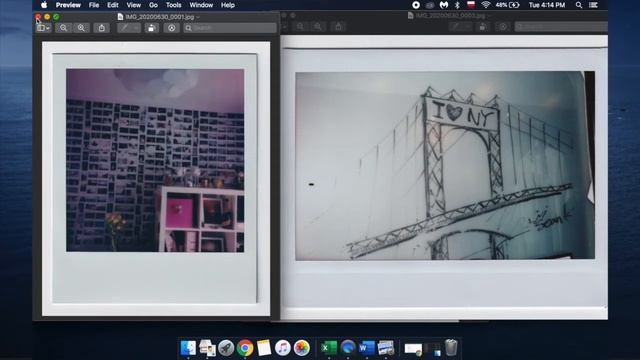Viewport: 640px width, 360px height.
Task: Open the Tools menu
Action: click(x=173, y=5)
